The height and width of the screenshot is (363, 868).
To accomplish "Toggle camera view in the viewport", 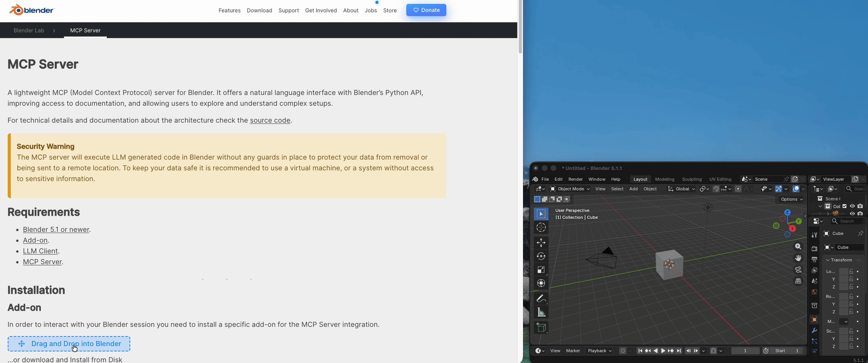I will (x=798, y=270).
